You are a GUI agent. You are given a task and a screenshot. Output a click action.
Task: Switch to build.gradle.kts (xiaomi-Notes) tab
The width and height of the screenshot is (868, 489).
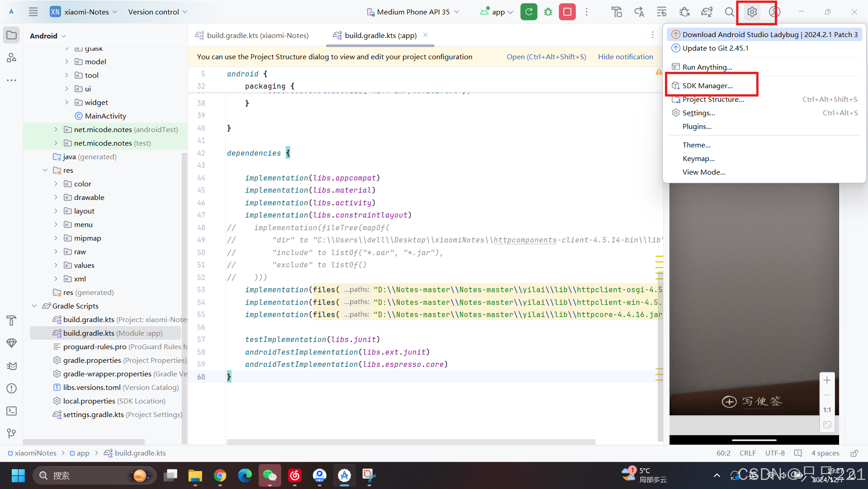point(258,36)
